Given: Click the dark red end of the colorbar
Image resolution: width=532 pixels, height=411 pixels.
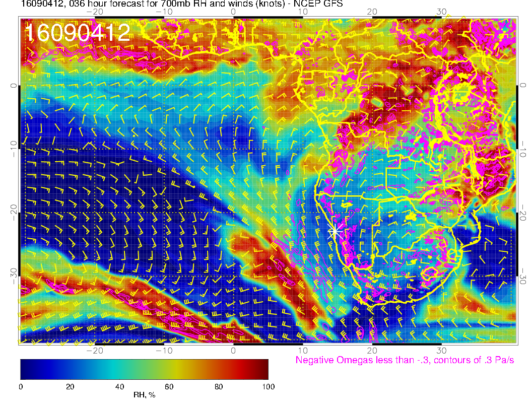Looking at the screenshot, I should (x=263, y=369).
